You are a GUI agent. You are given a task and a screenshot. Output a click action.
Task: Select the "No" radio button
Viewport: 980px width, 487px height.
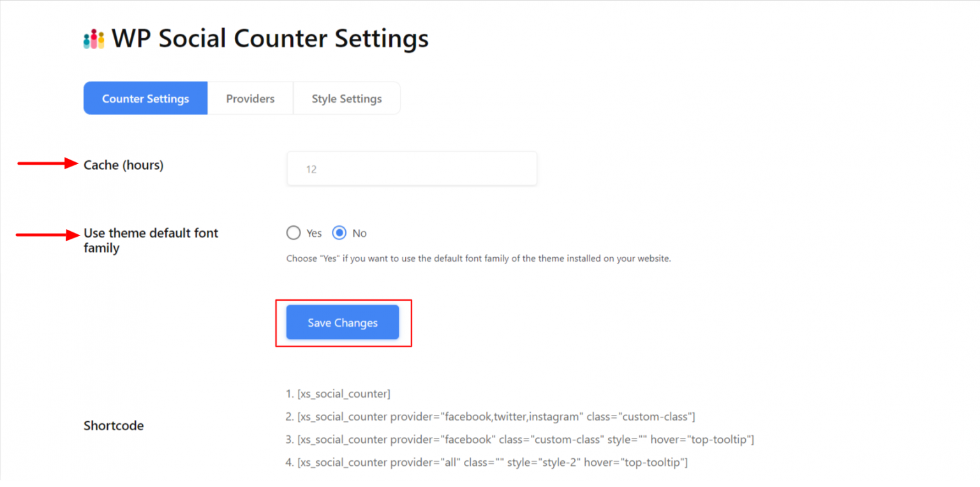340,233
